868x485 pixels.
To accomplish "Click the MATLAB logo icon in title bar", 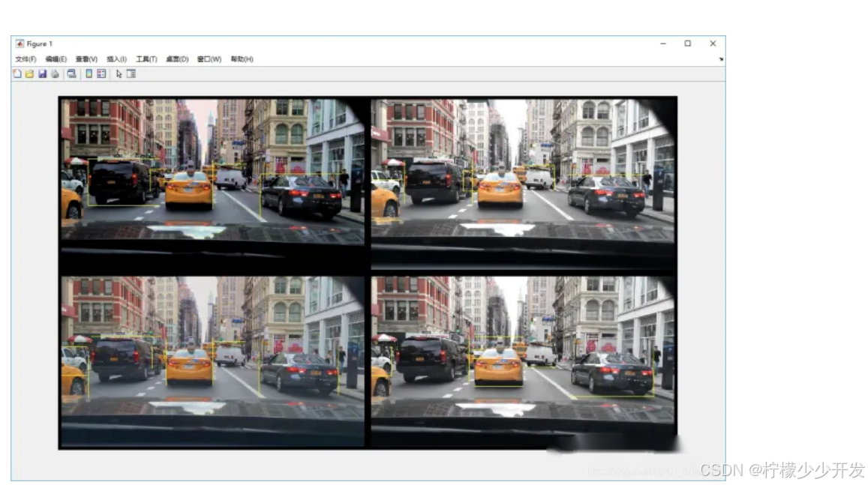I will (20, 43).
